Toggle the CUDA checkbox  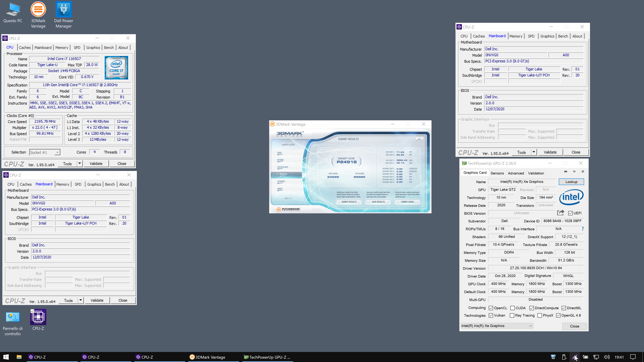(513, 308)
